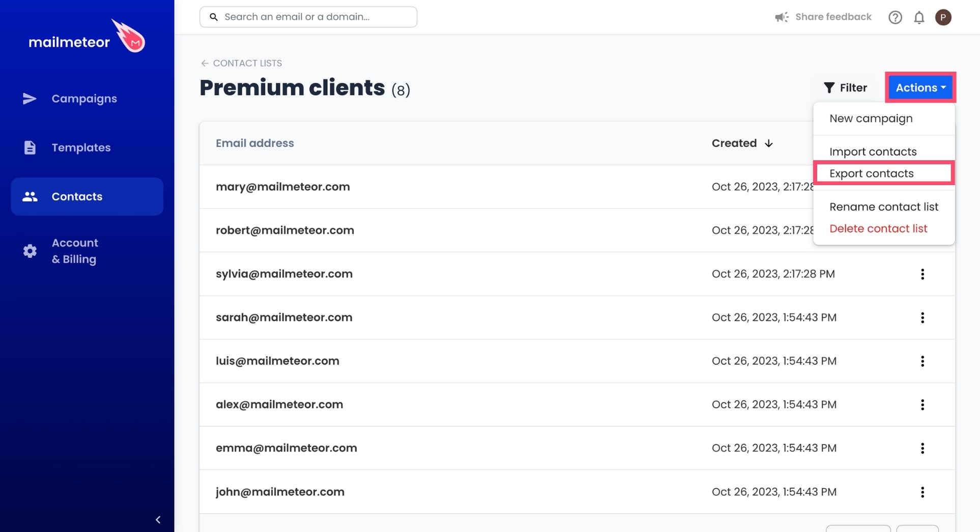Select contact mary@mailmeteor.com
Screen dimensions: 980x532
pyautogui.click(x=282, y=187)
